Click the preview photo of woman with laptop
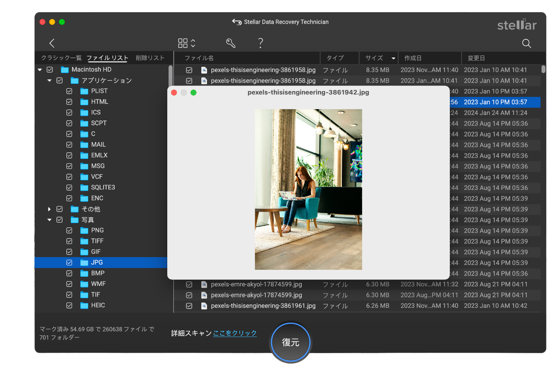This screenshot has height=392, width=559. [x=308, y=189]
